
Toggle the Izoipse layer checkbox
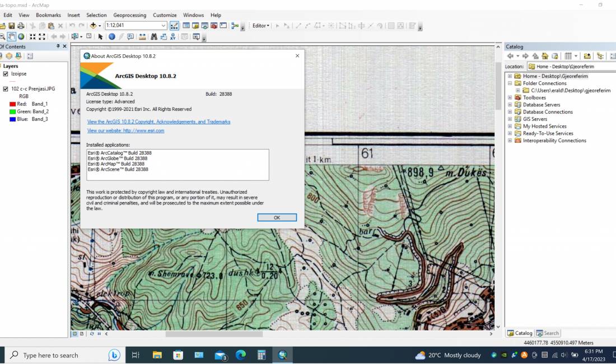pyautogui.click(x=6, y=74)
